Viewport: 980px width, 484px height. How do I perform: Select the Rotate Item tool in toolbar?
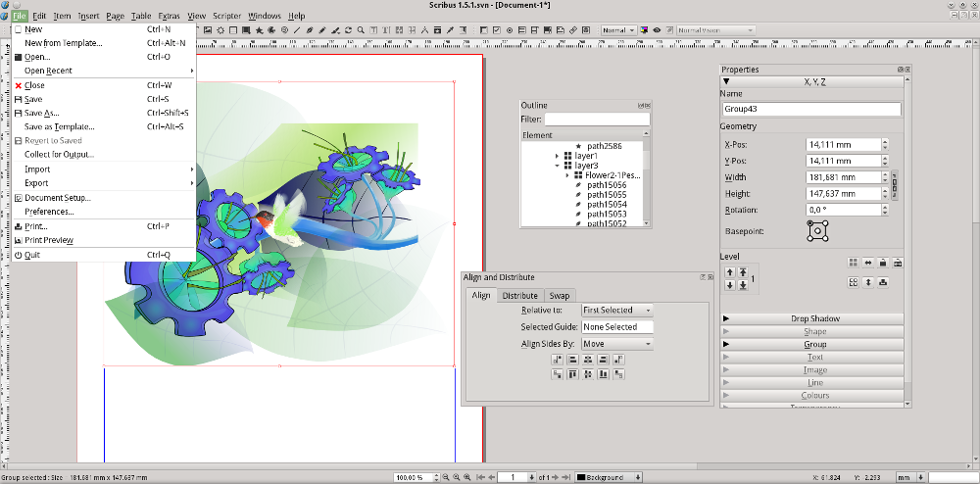tap(348, 30)
